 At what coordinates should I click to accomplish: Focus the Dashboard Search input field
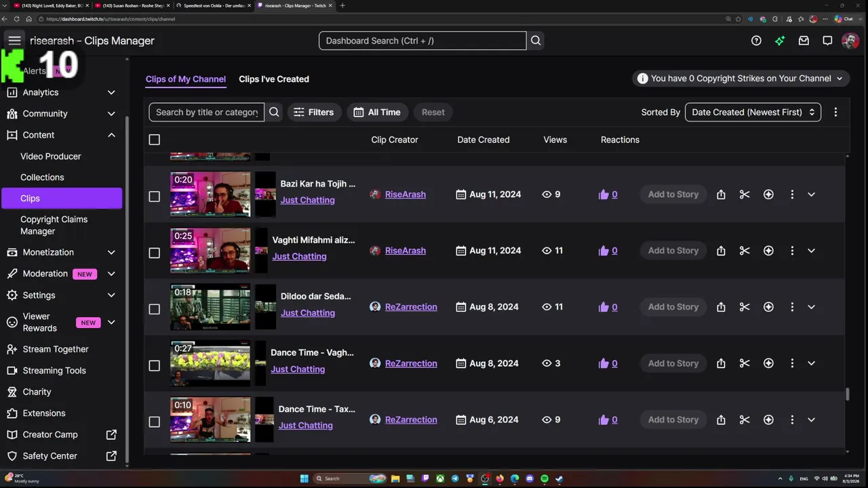422,41
